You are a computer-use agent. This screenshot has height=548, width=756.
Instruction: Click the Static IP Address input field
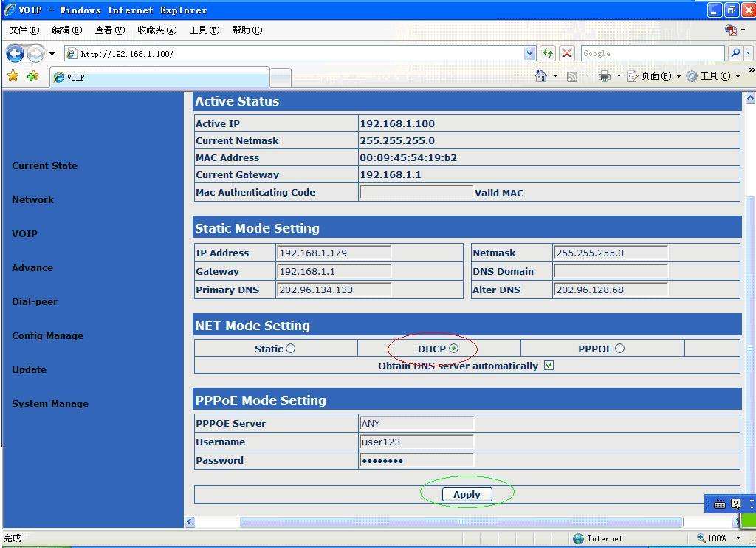click(334, 253)
